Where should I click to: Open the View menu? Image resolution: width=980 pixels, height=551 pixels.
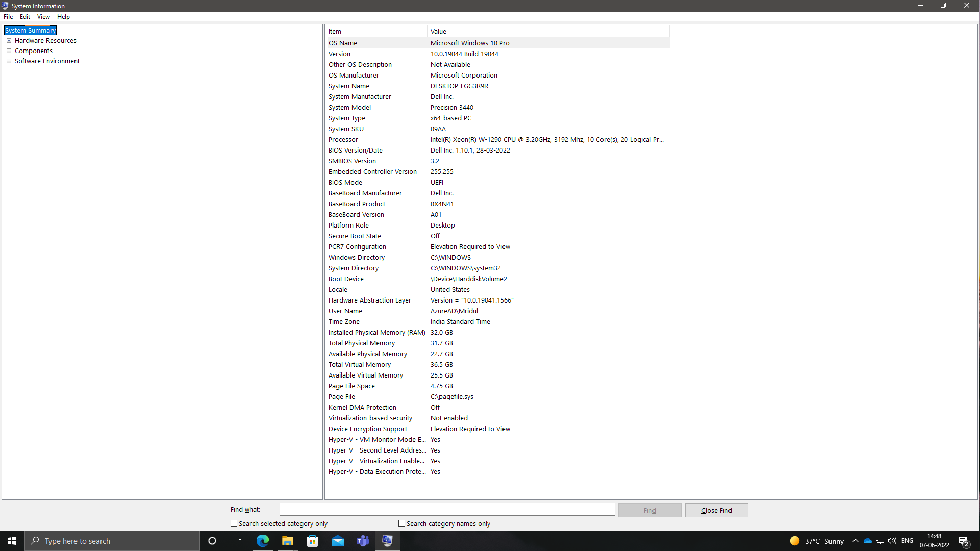(x=43, y=17)
